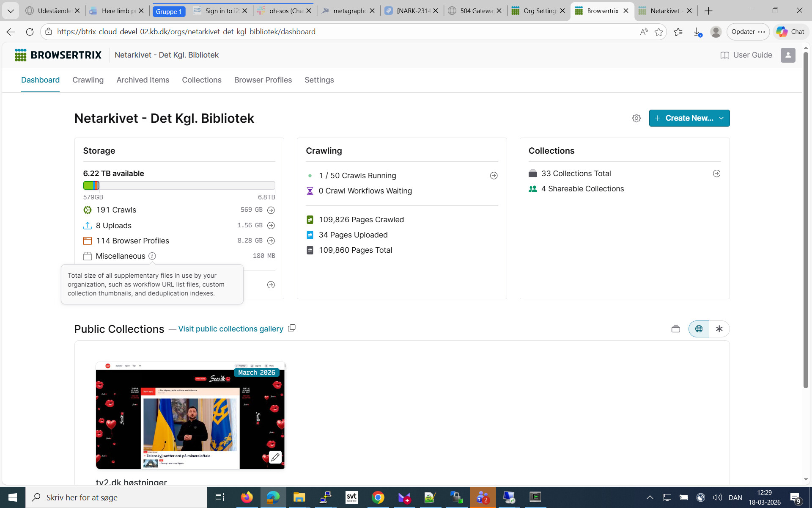Switch to collections stack view icon

point(675,329)
